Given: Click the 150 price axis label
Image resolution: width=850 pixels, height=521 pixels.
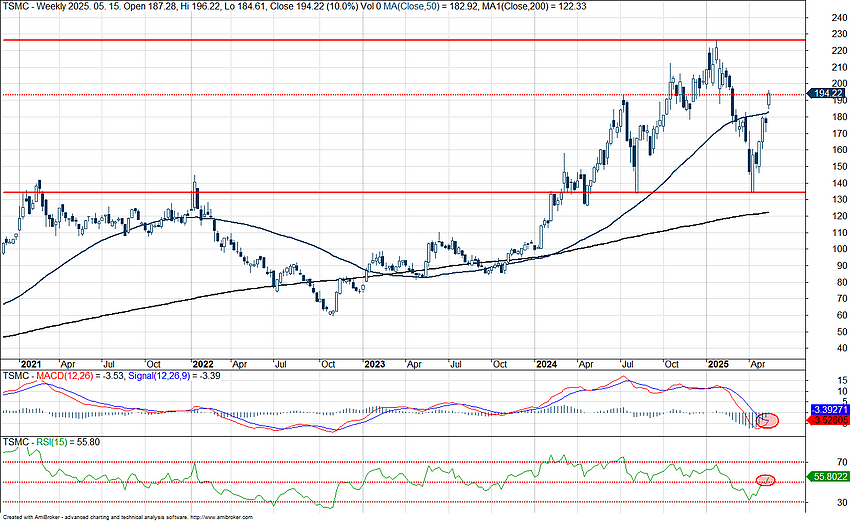Looking at the screenshot, I should [x=840, y=166].
